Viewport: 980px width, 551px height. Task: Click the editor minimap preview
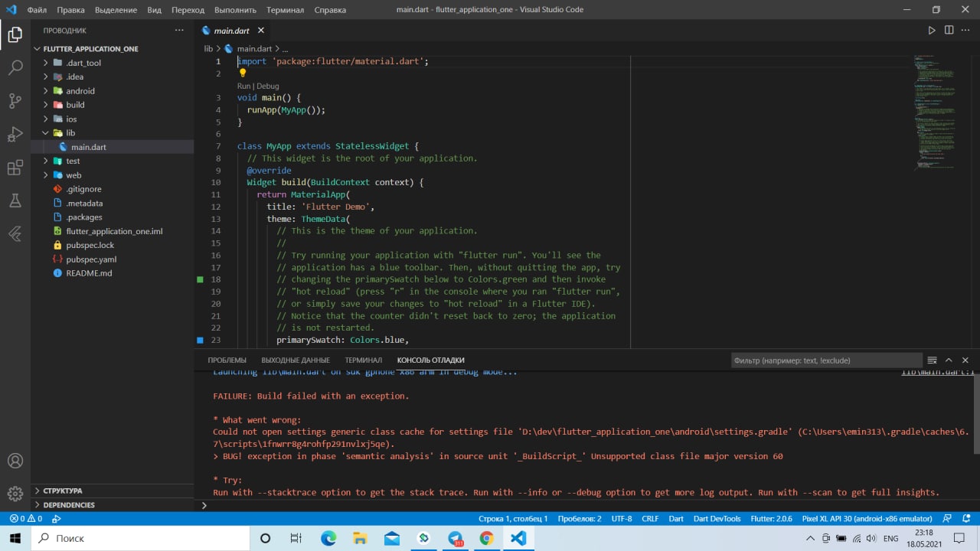tap(935, 112)
